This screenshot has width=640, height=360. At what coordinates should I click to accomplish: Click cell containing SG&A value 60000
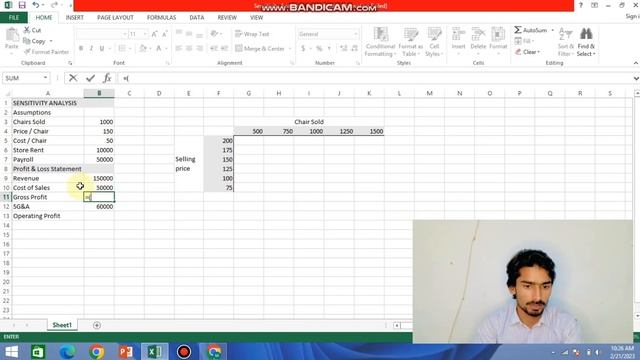point(99,206)
